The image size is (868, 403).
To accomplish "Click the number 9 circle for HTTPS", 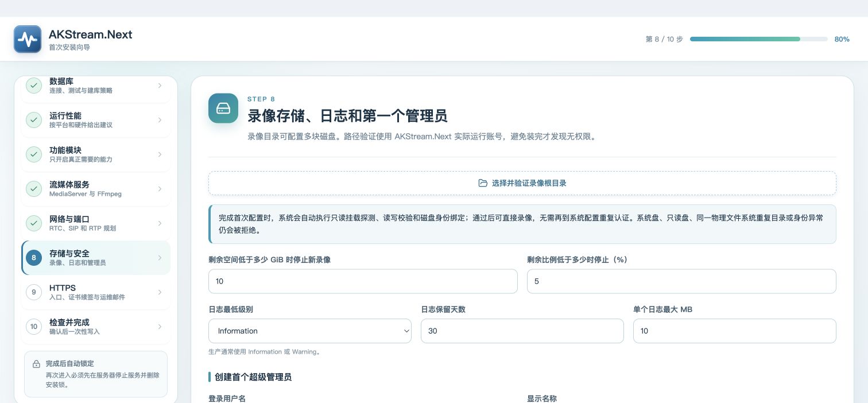I will 34,292.
